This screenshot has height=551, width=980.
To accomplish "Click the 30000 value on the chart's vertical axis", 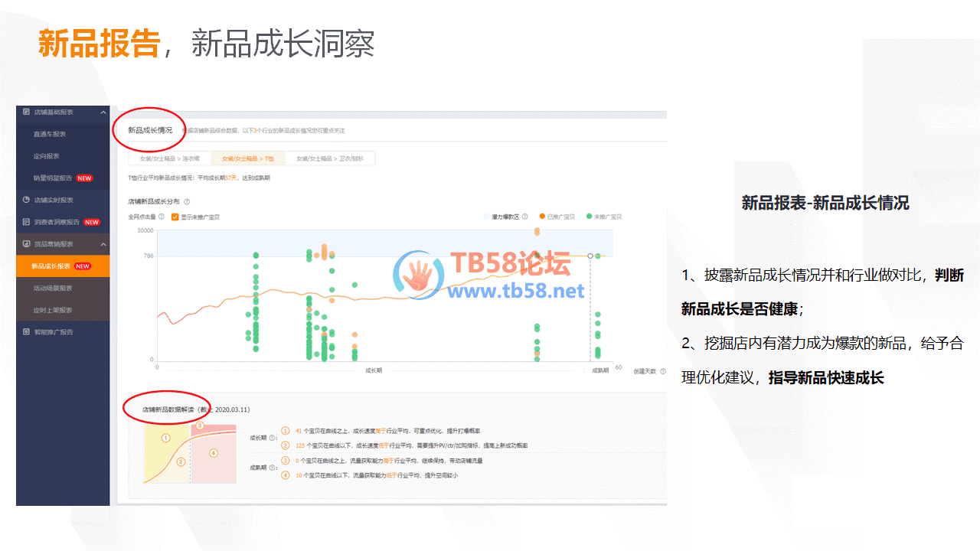I will click(x=145, y=230).
